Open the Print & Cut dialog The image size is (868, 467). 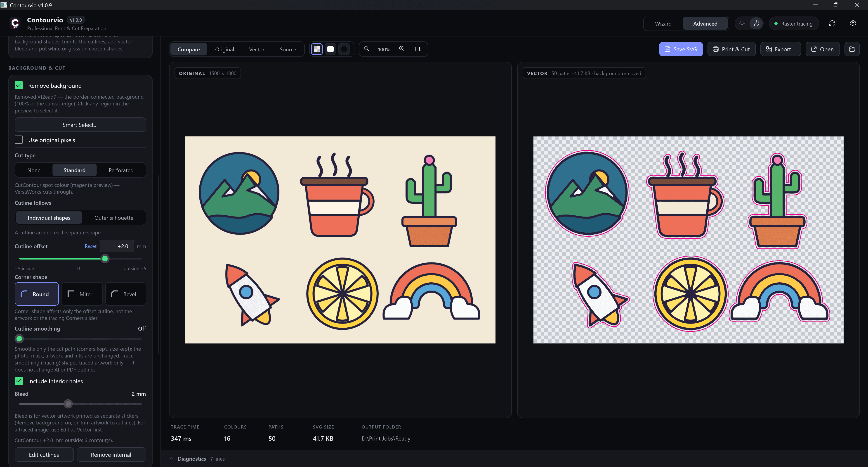tap(731, 49)
